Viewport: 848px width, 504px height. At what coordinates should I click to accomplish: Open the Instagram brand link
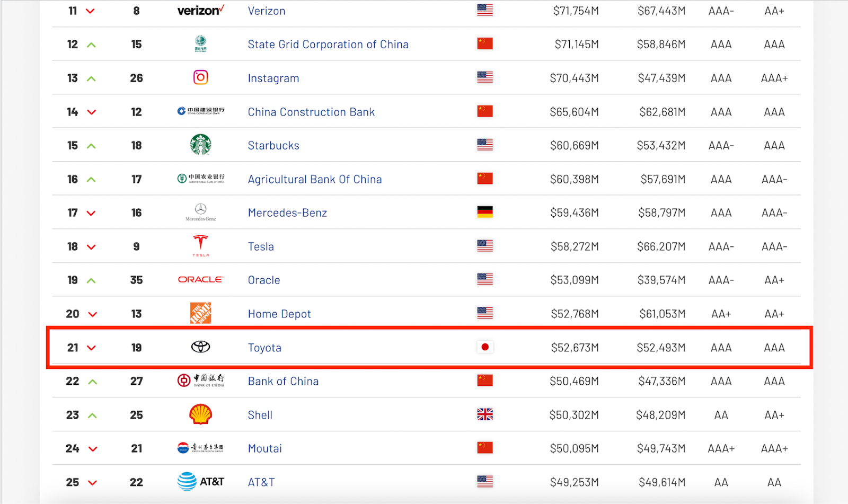[x=273, y=78]
